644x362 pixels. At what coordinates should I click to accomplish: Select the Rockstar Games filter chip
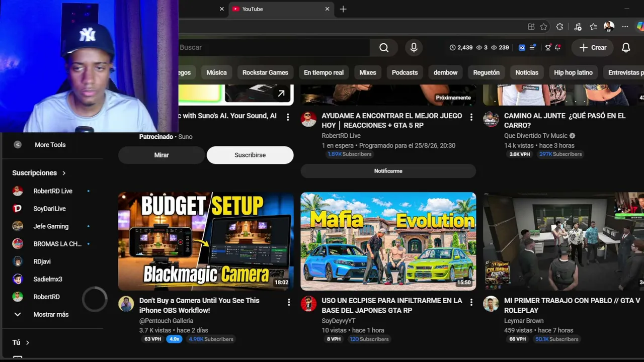(x=265, y=72)
